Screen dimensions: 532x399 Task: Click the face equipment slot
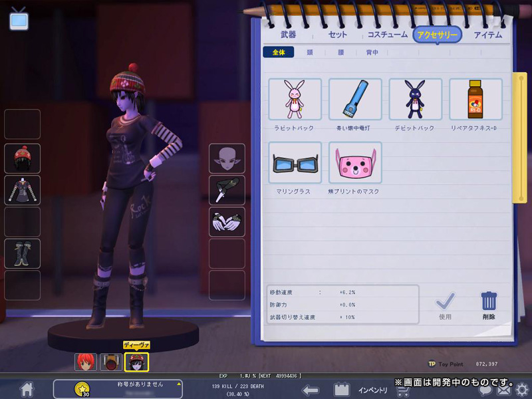[227, 158]
